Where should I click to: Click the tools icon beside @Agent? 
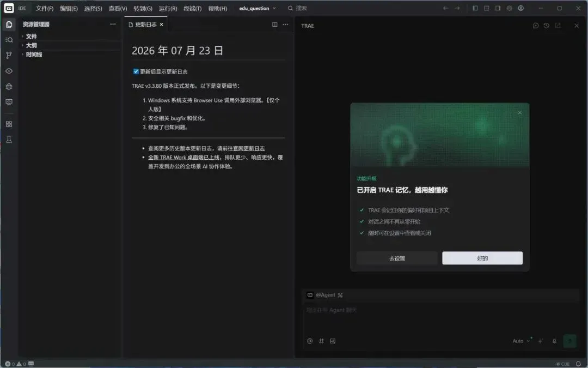pyautogui.click(x=340, y=295)
